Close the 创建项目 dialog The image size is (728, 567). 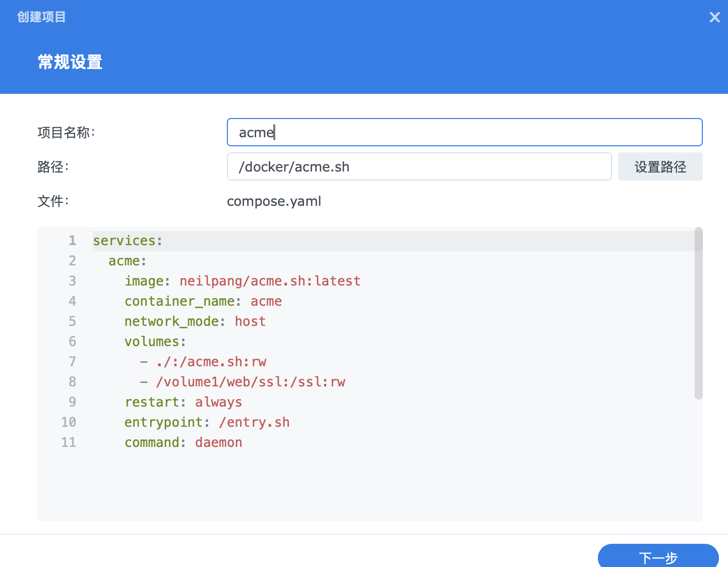point(714,17)
